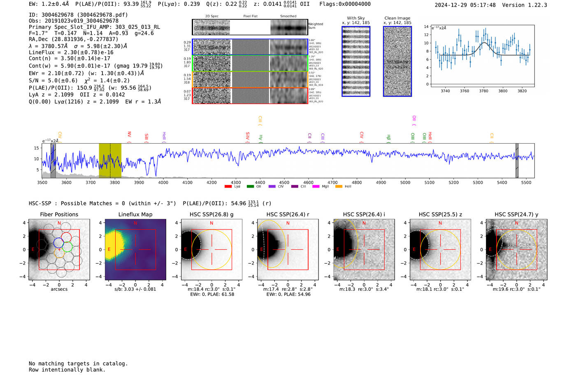Click the ID: 3004629678 text line
This screenshot has height=392, width=576.
click(78, 15)
